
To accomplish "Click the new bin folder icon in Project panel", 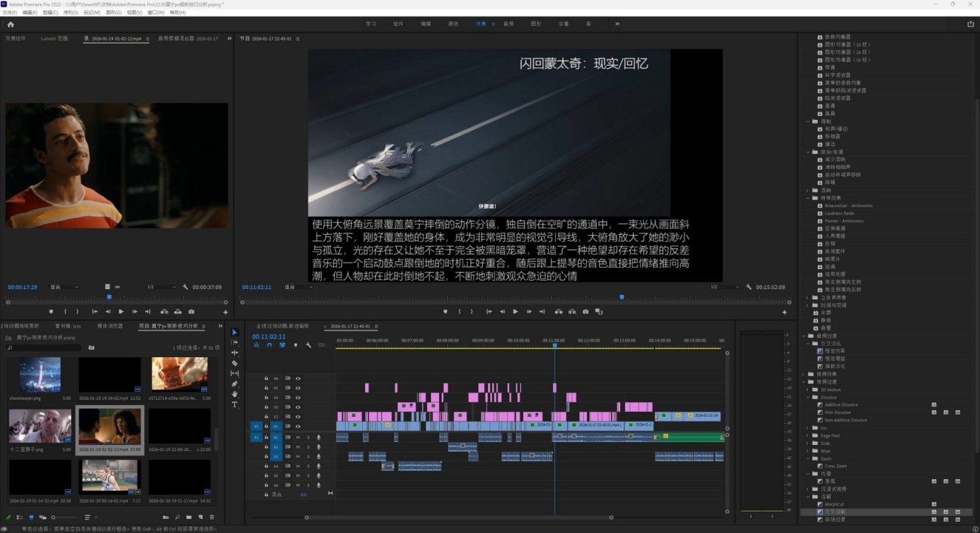I will 189,517.
